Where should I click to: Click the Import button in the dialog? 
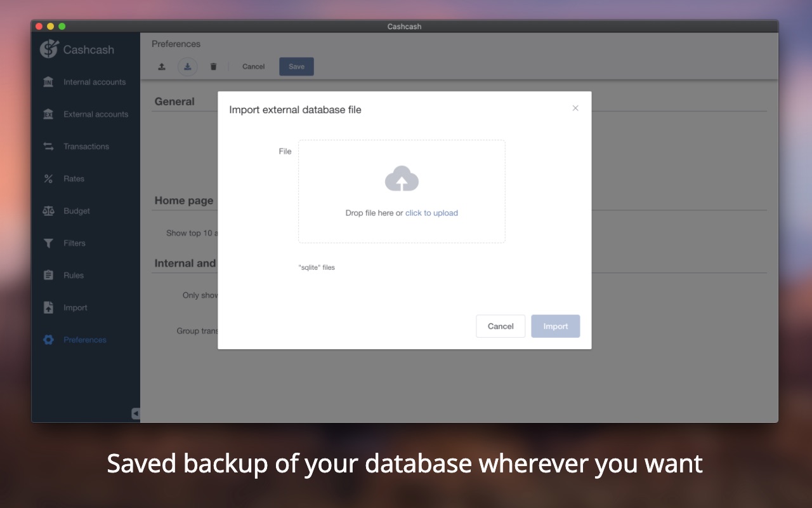(556, 326)
